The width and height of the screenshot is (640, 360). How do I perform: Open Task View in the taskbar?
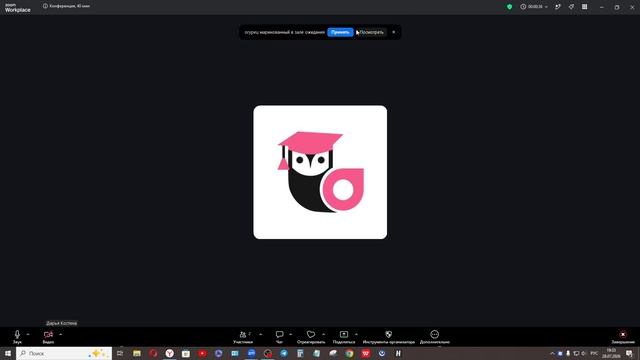tap(120, 353)
